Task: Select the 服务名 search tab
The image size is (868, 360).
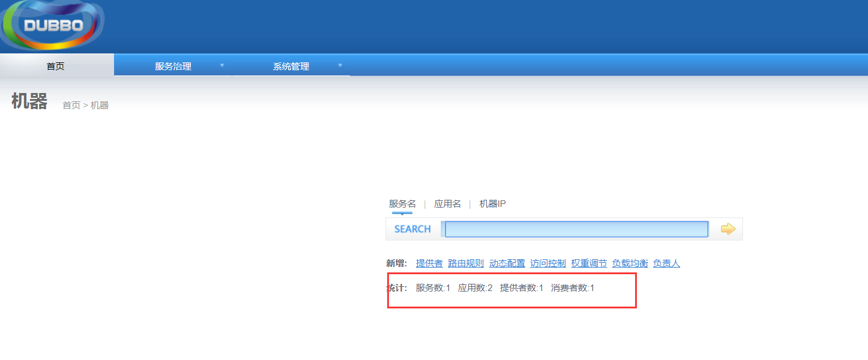Action: click(402, 204)
